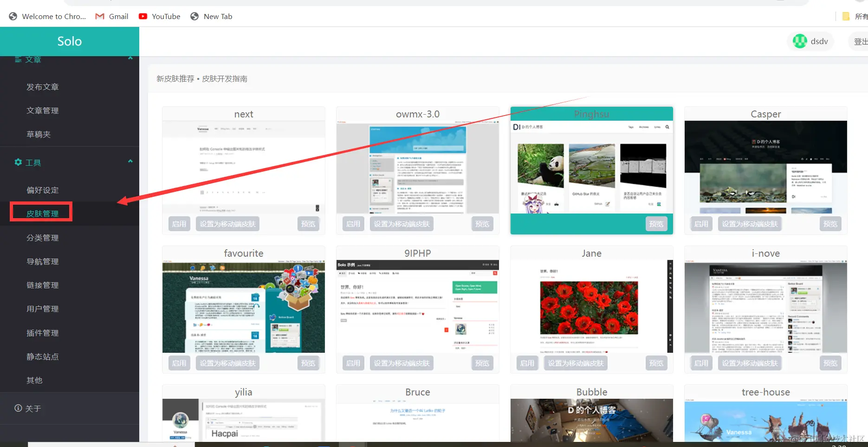Enable the Casper skin
The width and height of the screenshot is (868, 447).
(701, 224)
